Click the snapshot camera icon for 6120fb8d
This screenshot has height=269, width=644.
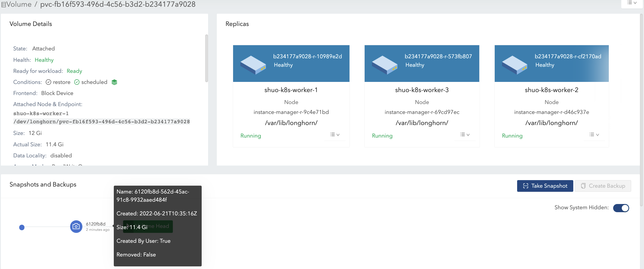pyautogui.click(x=76, y=226)
